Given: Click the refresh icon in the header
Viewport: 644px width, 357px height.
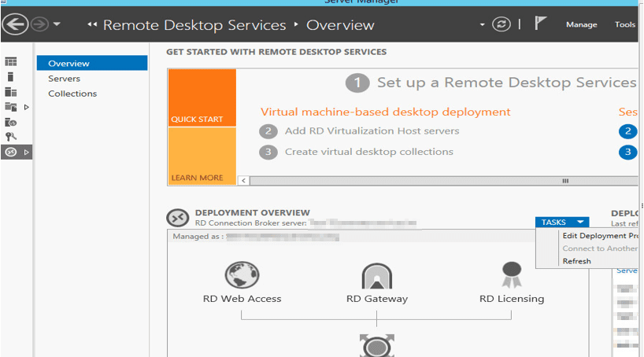Looking at the screenshot, I should (x=502, y=24).
